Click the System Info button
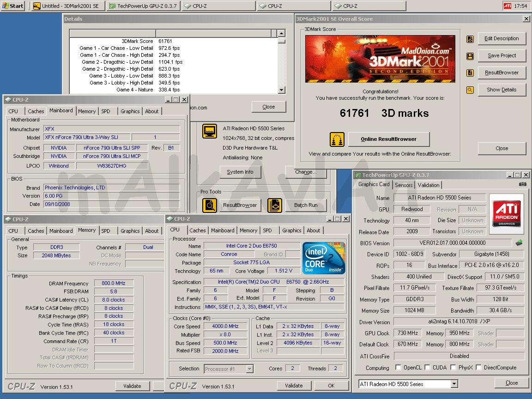Image resolution: width=532 pixels, height=399 pixels. 240,172
